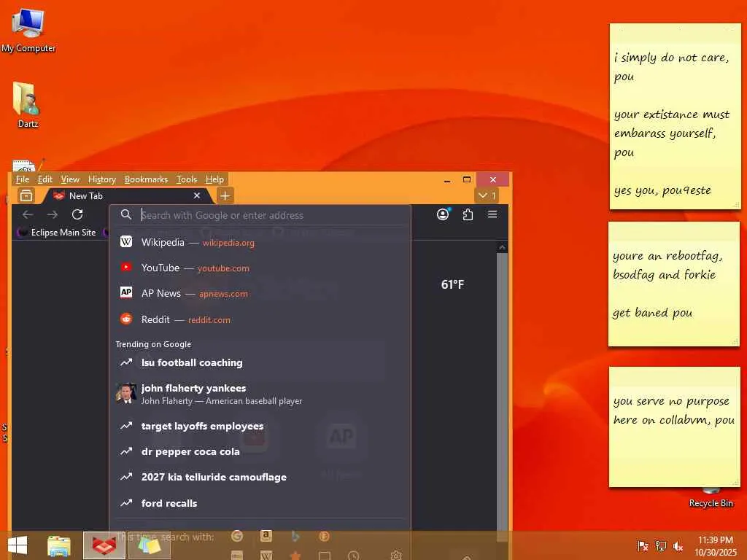Image resolution: width=747 pixels, height=560 pixels.
Task: Click the sticky note starting 'youre an rebootfag'
Action: point(673,284)
